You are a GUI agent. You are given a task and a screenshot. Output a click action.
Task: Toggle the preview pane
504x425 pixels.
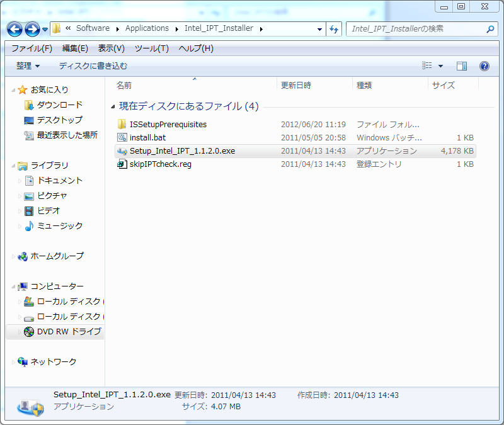462,66
